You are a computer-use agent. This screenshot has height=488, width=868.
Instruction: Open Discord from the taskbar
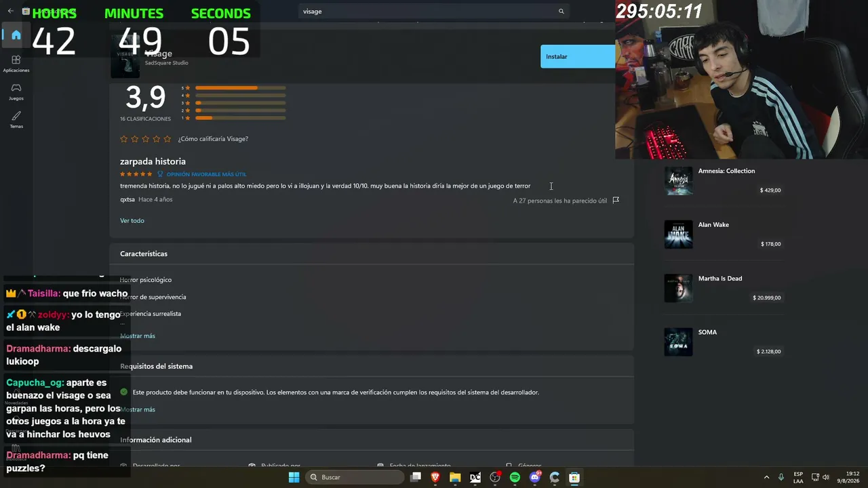pos(535,477)
